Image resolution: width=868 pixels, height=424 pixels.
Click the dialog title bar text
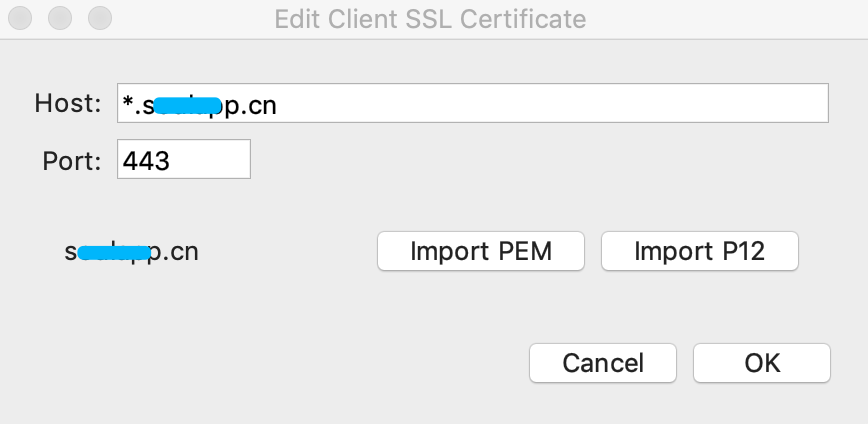430,18
